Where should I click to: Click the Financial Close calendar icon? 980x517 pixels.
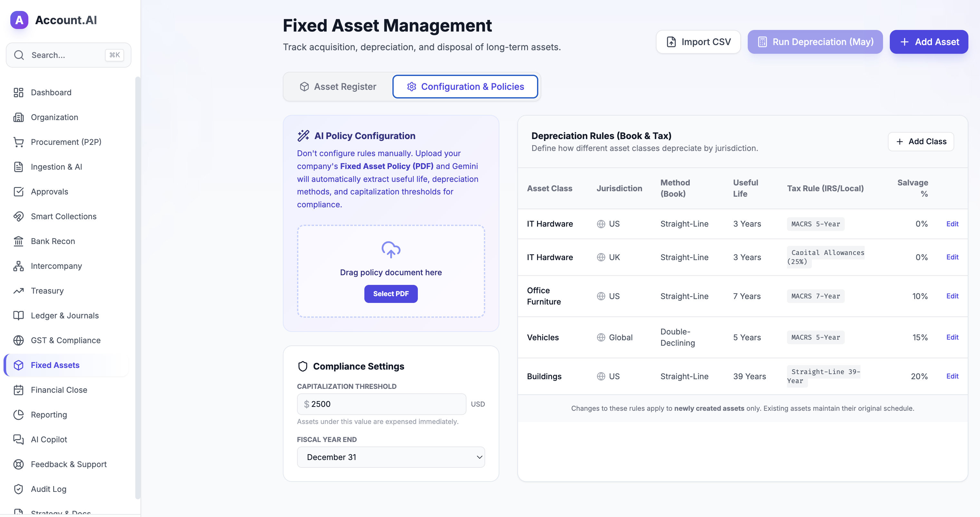[18, 390]
